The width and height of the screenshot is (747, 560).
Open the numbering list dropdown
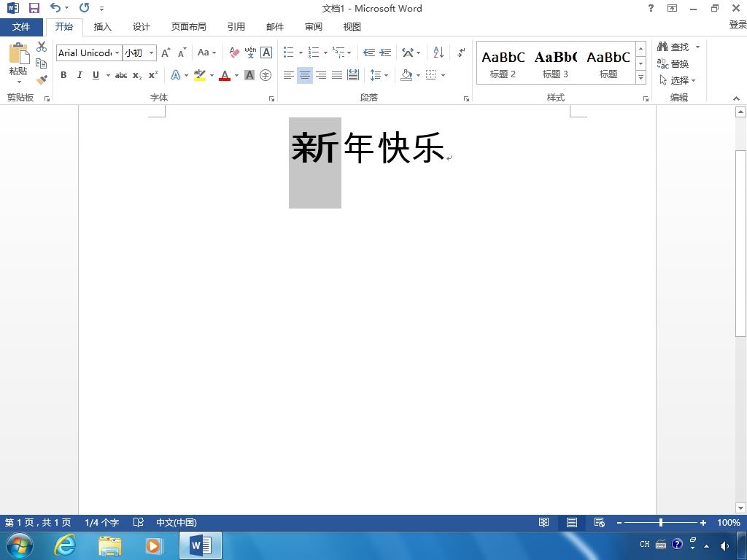click(x=325, y=52)
